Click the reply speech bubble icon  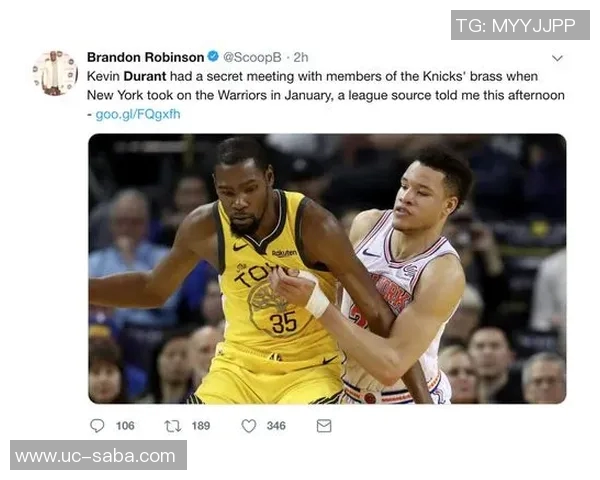pos(97,426)
